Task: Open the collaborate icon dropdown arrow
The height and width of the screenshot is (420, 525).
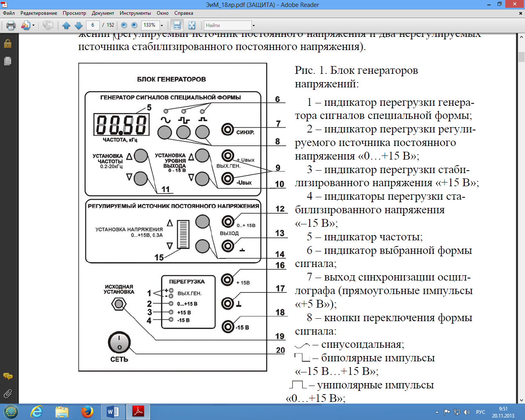Action: (x=33, y=25)
